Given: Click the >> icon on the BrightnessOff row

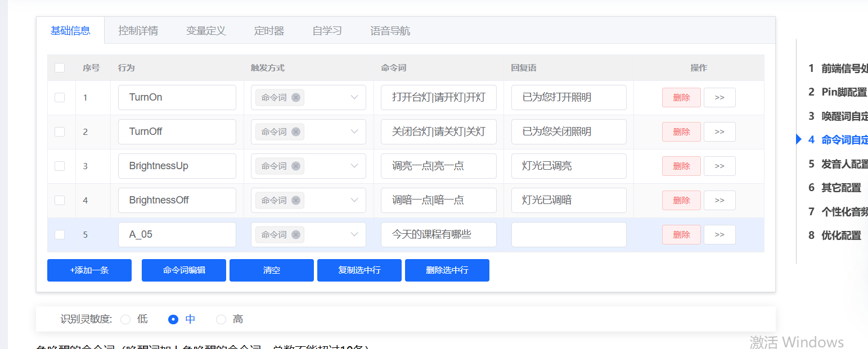Looking at the screenshot, I should (x=719, y=200).
